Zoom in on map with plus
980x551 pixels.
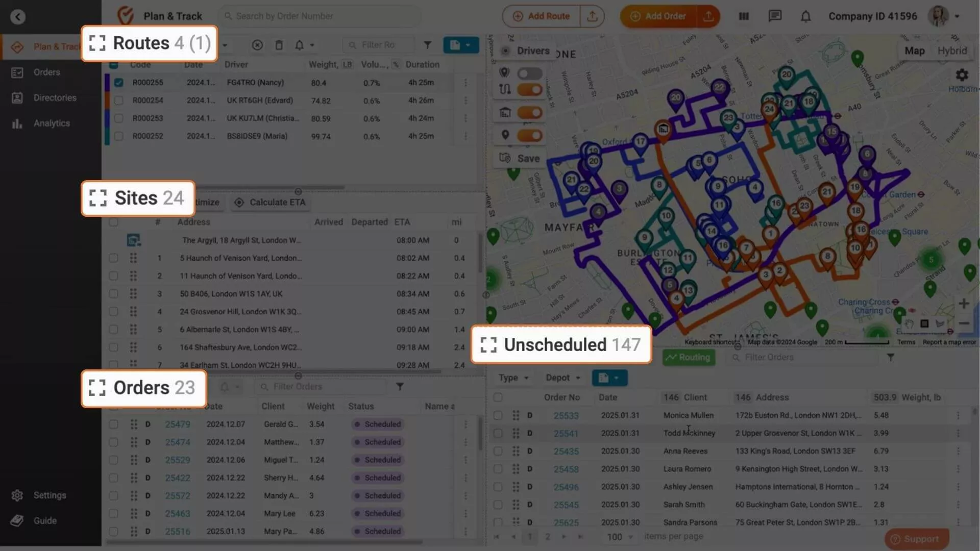coord(964,304)
